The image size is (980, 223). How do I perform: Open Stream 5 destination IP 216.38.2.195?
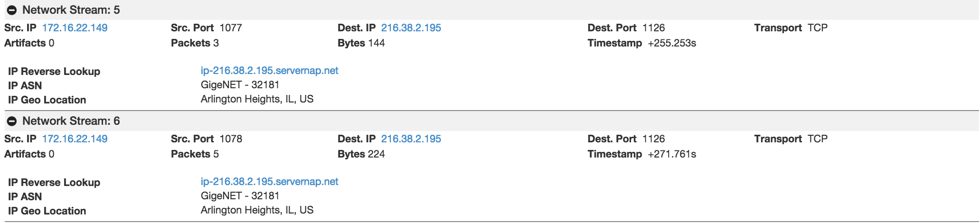[411, 28]
